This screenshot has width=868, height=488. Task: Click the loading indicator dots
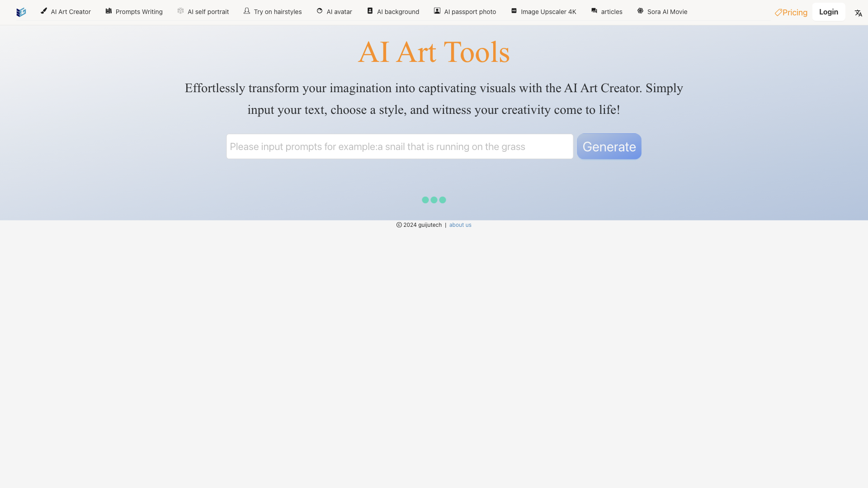point(434,200)
